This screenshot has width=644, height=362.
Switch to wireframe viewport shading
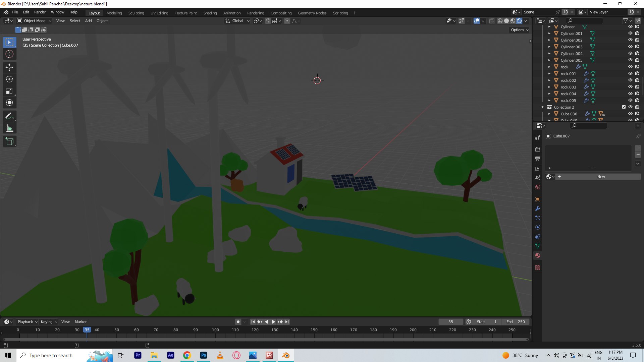pos(500,21)
